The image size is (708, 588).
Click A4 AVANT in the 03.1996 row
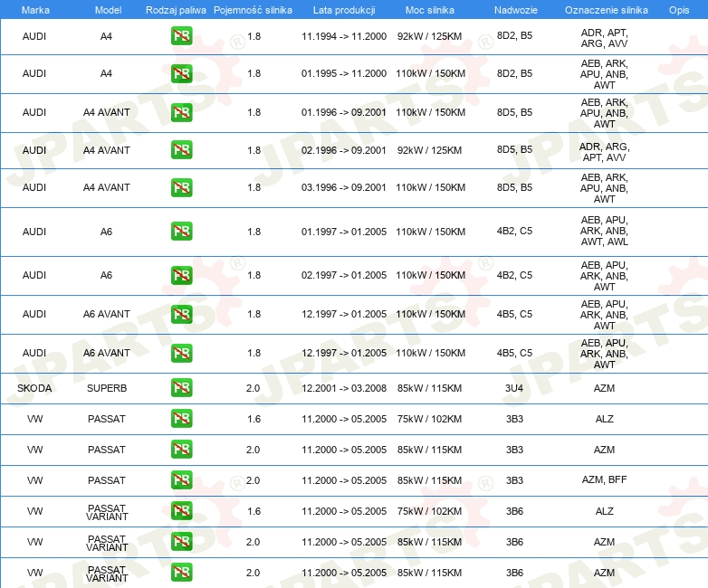(107, 187)
